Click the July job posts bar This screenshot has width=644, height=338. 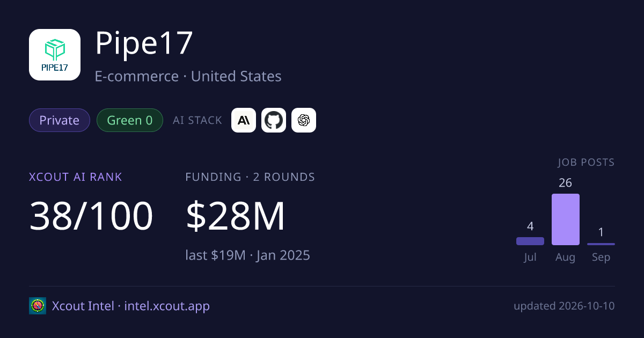point(530,241)
